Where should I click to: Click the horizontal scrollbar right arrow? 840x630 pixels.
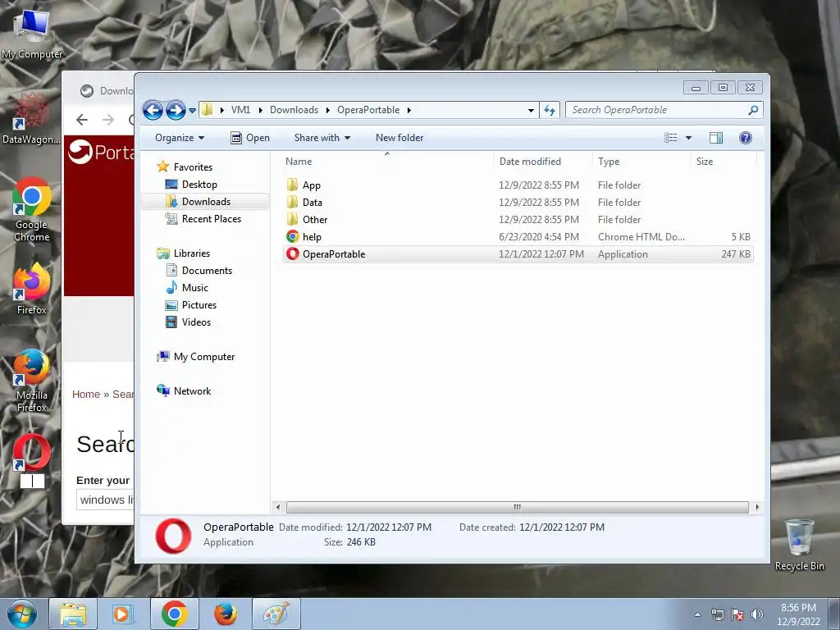[757, 507]
